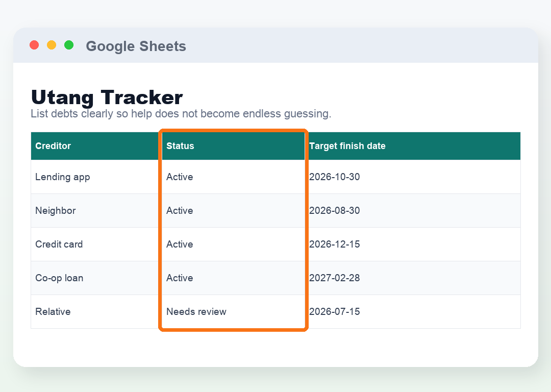Click the Neighbor creditor cell

point(96,211)
